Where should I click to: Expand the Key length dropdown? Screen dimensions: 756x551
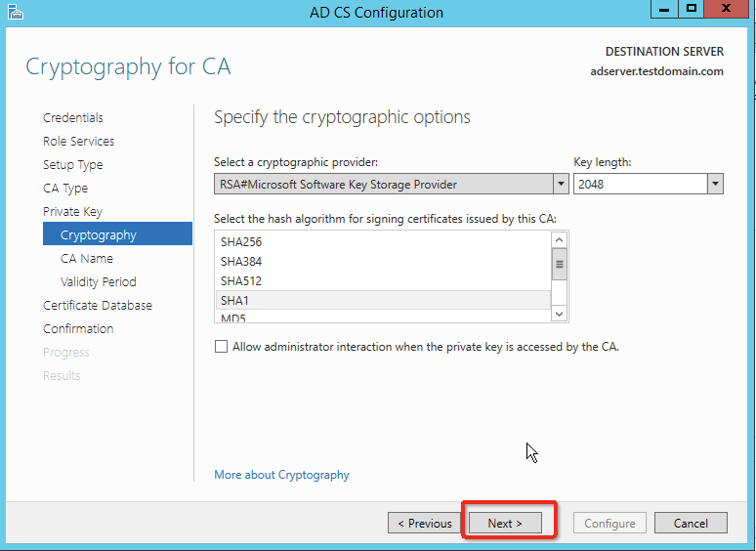(x=715, y=184)
